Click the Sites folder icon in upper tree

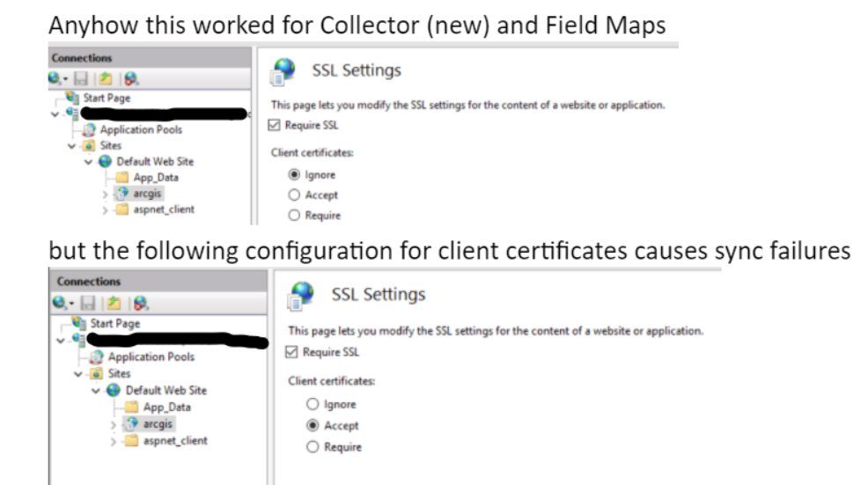click(x=89, y=145)
